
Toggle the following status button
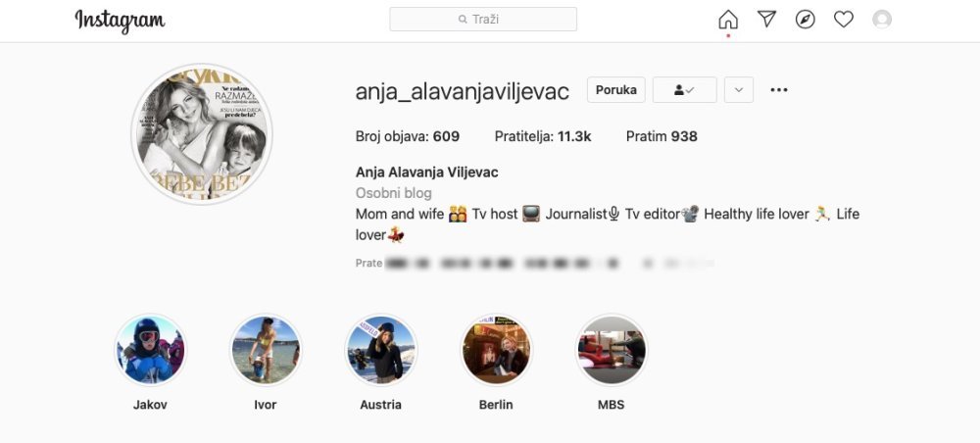684,90
